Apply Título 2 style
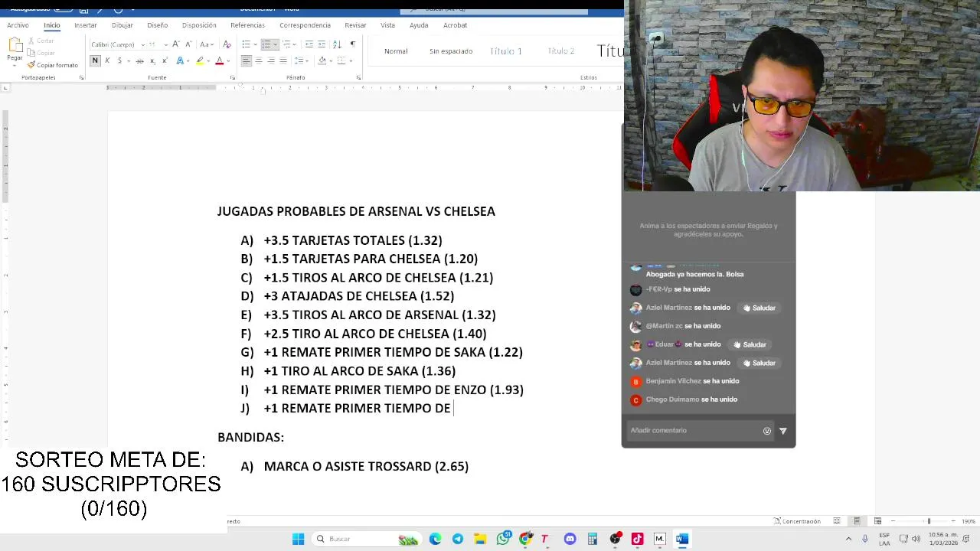This screenshot has height=551, width=980. click(560, 51)
